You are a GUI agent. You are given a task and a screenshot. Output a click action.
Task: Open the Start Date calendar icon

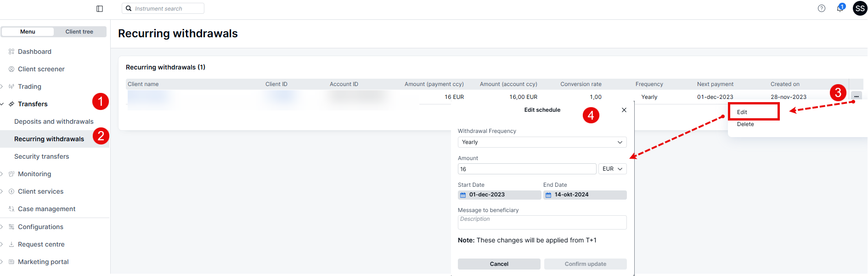click(463, 195)
